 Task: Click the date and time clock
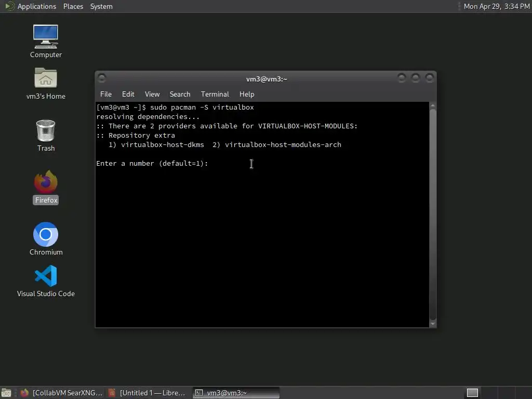[x=496, y=6]
